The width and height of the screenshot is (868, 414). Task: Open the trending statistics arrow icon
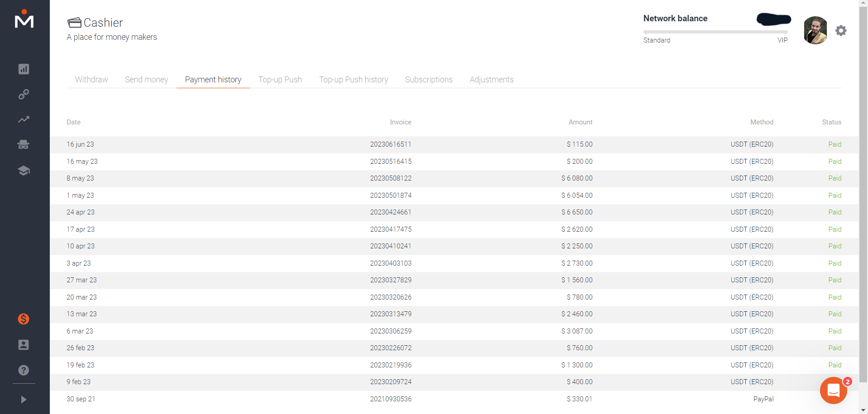point(24,119)
